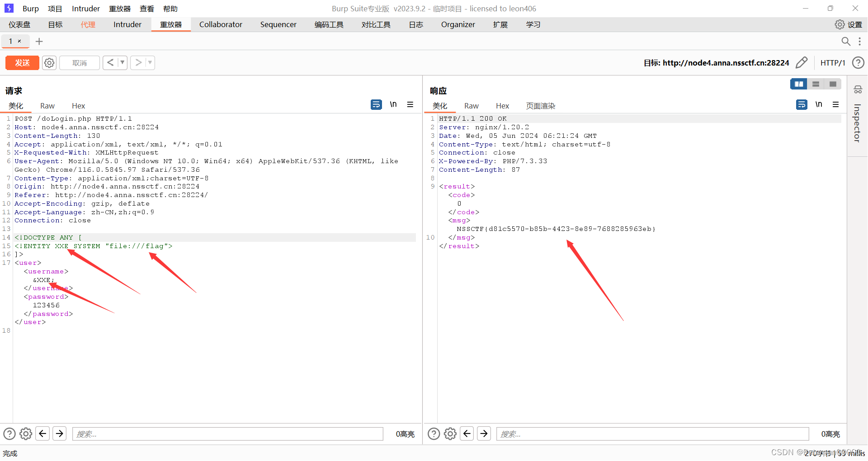Image resolution: width=868 pixels, height=461 pixels.
Task: Open send options gear next to 发送
Action: [x=49, y=63]
